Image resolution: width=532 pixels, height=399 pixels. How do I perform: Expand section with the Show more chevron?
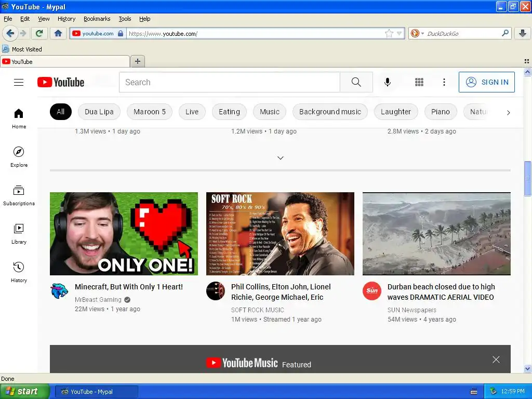click(x=280, y=158)
